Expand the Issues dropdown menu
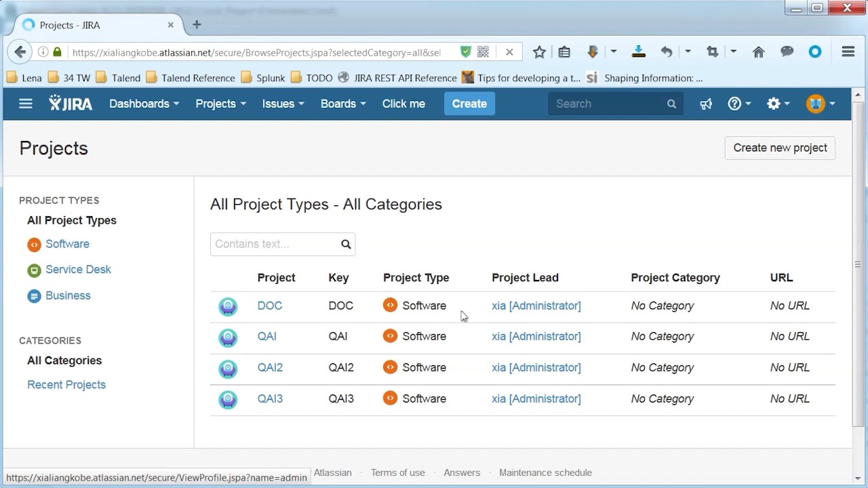Viewport: 868px width, 488px height. tap(283, 104)
